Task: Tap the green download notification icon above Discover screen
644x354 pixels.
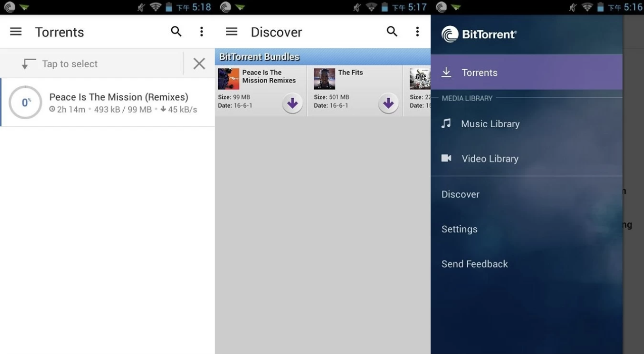Action: 240,8
